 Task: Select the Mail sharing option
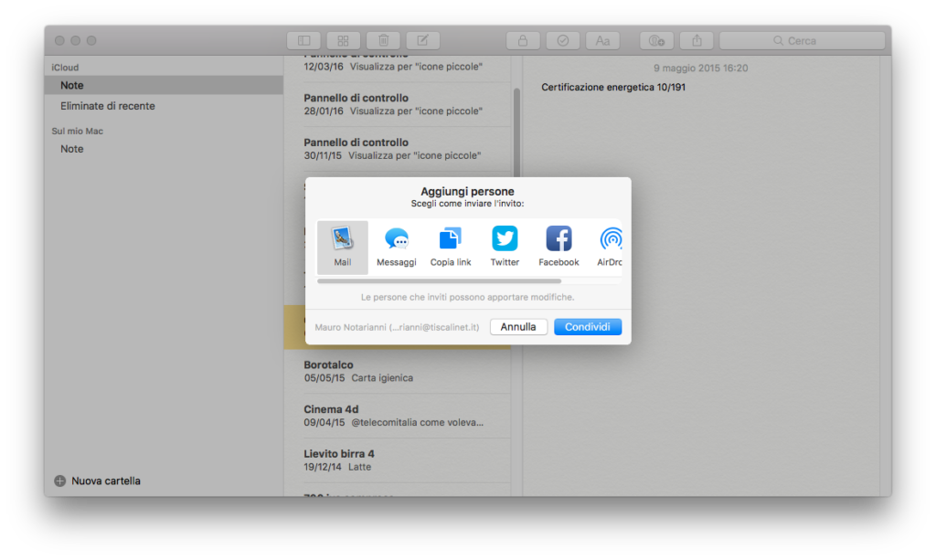point(343,247)
